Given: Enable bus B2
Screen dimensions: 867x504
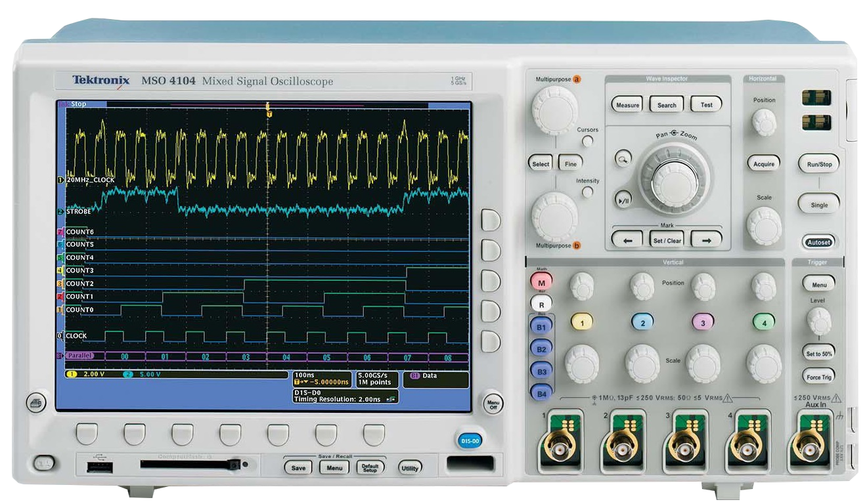Looking at the screenshot, I should (542, 349).
